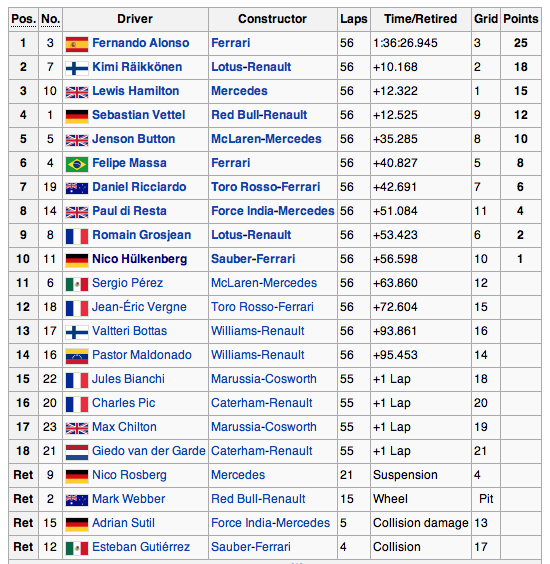Click the Venezuelan flag beside Pastor Maldonado
This screenshot has height=564, width=550.
click(77, 356)
